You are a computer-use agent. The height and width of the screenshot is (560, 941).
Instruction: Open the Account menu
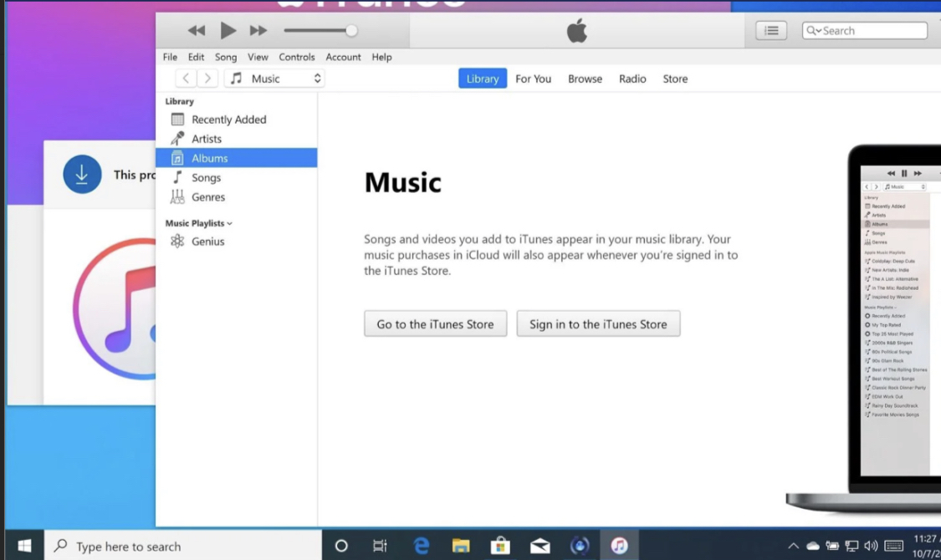343,57
